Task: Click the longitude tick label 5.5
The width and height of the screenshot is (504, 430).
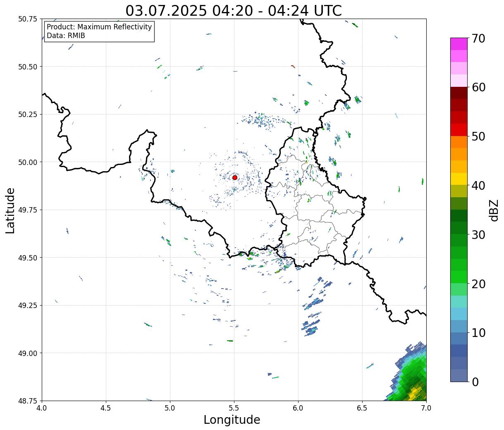Action: tap(234, 408)
